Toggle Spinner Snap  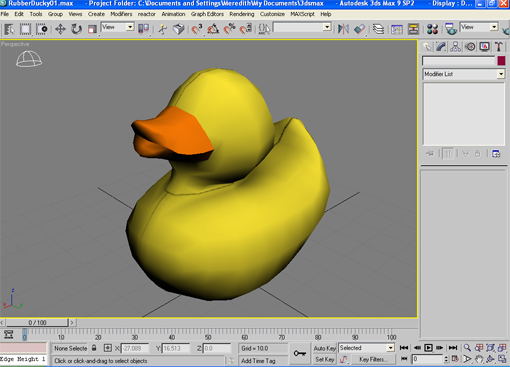click(x=246, y=29)
